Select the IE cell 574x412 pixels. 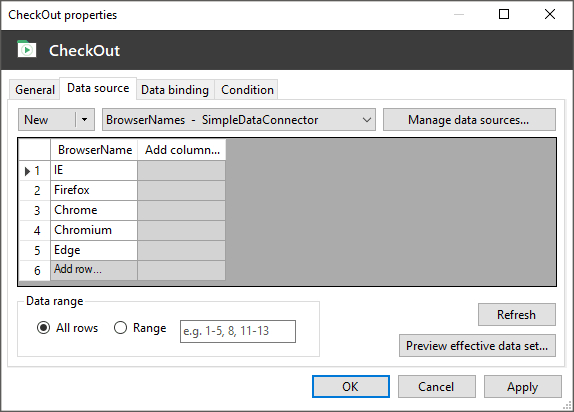tap(94, 170)
